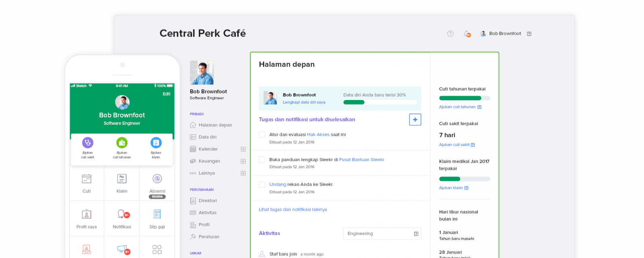Tap Ajukan klaim icon on phone

point(156,142)
